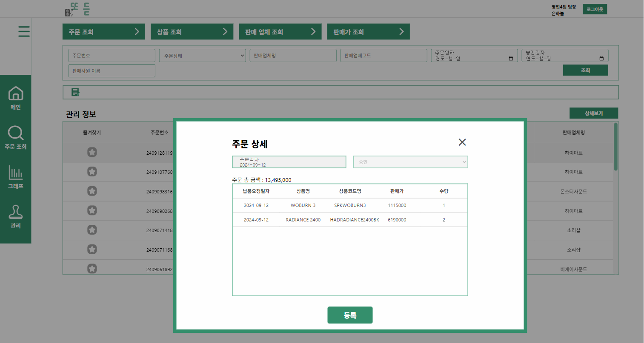Select the RADIANCE 2400 product cell

click(x=303, y=220)
